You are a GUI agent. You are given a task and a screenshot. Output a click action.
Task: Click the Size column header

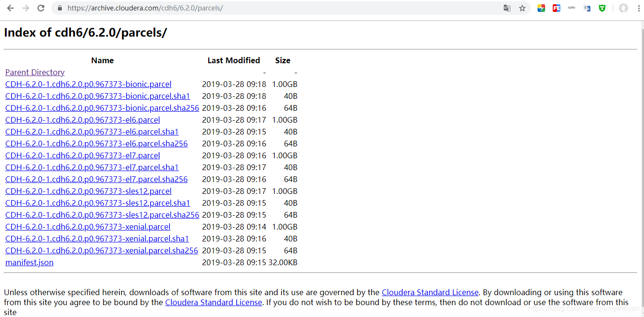(283, 60)
